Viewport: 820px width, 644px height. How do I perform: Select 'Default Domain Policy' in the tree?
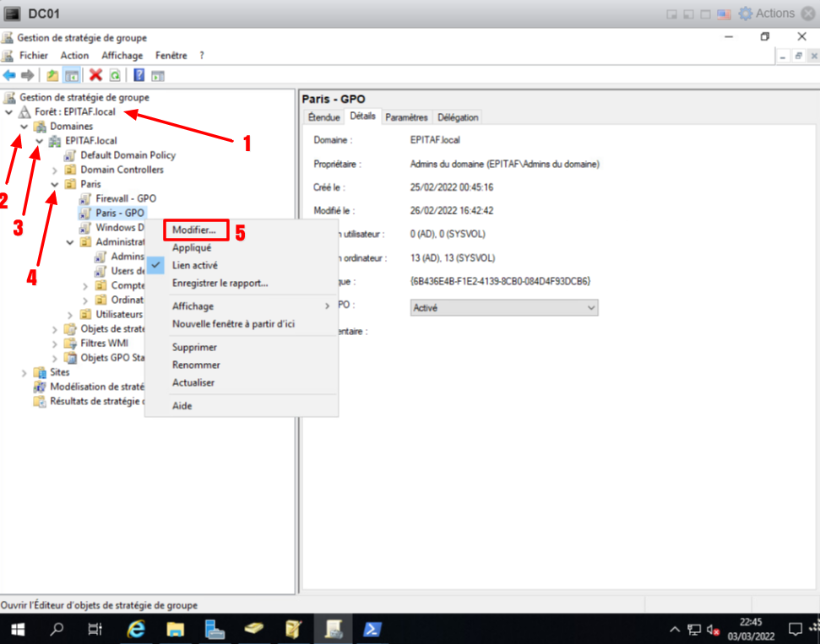click(128, 155)
